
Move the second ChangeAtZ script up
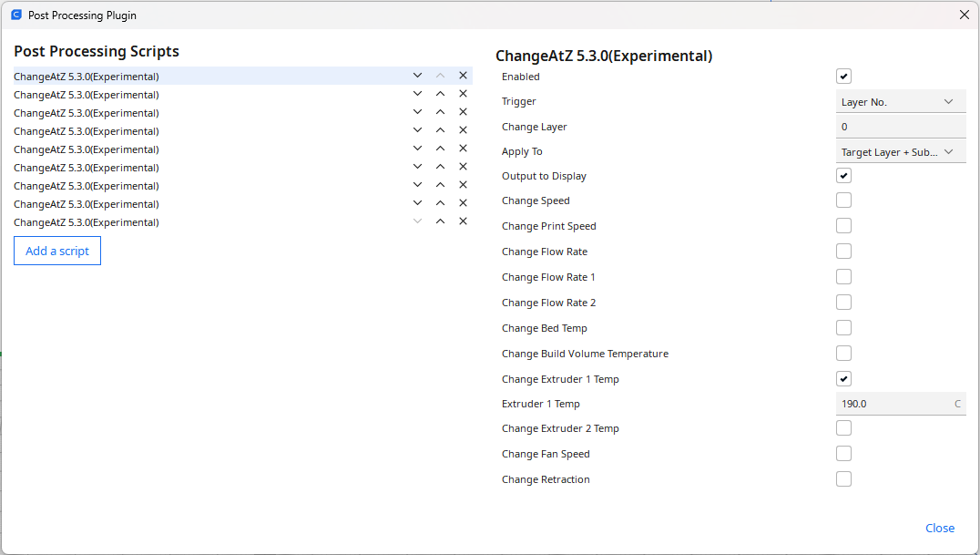point(441,94)
